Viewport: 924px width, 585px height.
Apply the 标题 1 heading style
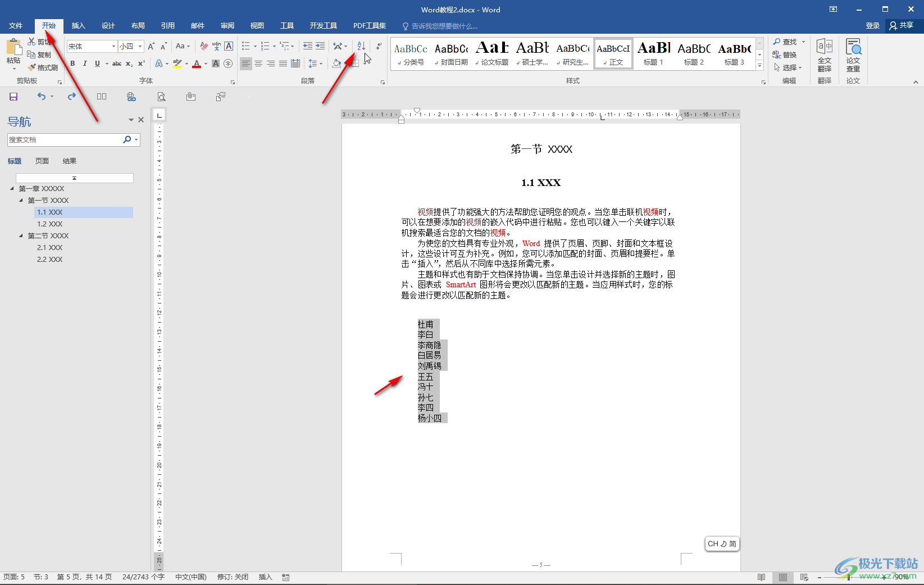[653, 54]
